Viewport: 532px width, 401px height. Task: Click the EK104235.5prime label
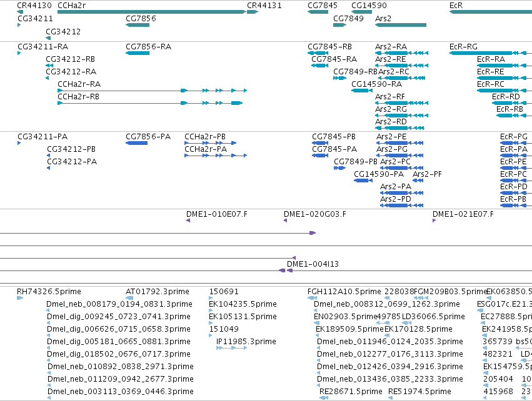(243, 304)
